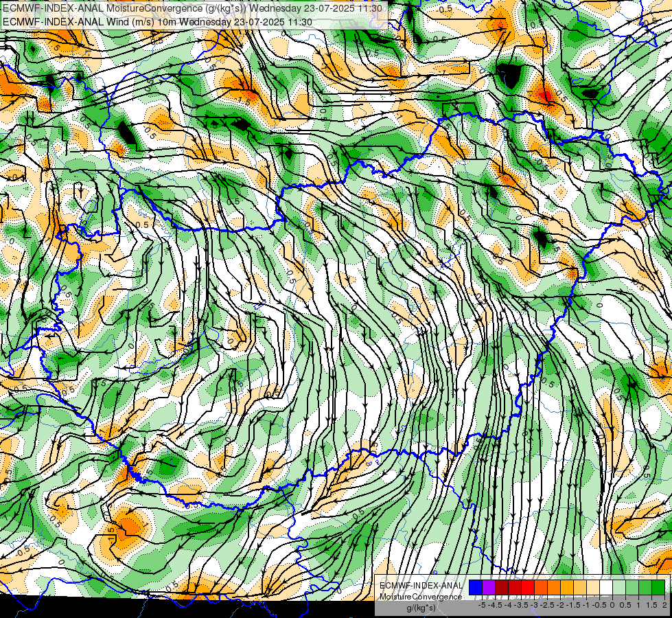672x618 pixels.
Task: Click the 1 legend tick label
Action: coord(638,605)
